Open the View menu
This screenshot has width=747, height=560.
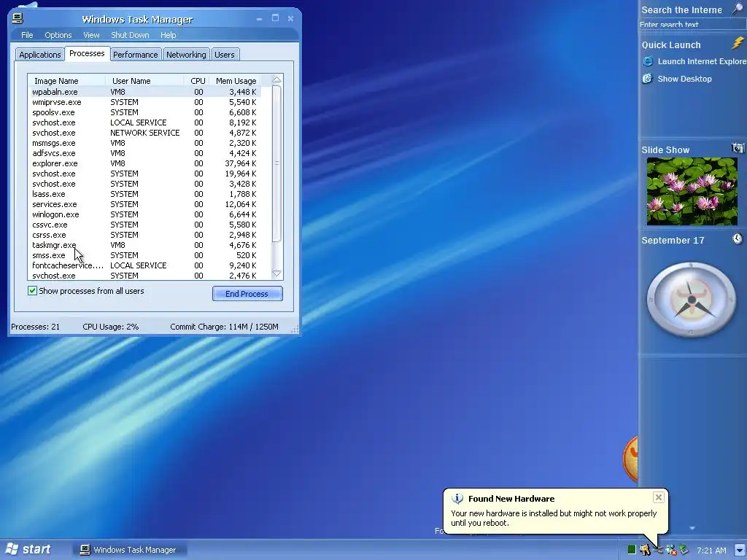point(91,35)
